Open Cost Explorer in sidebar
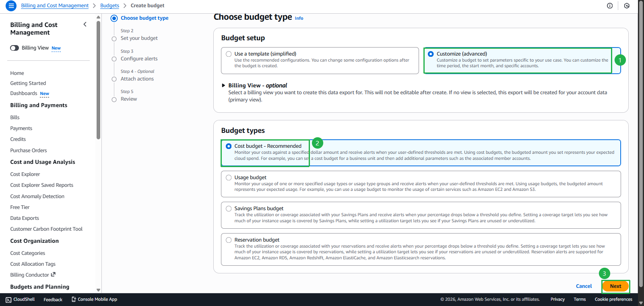This screenshot has width=644, height=306. pyautogui.click(x=25, y=174)
